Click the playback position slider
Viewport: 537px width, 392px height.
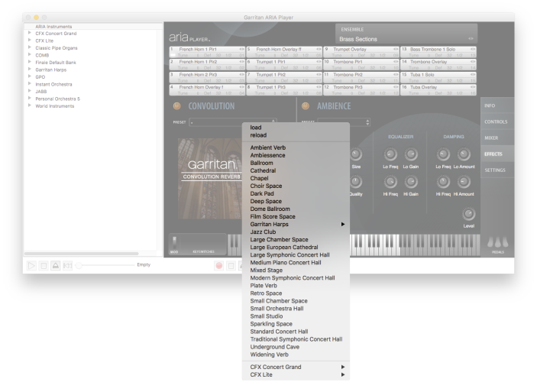pyautogui.click(x=106, y=266)
